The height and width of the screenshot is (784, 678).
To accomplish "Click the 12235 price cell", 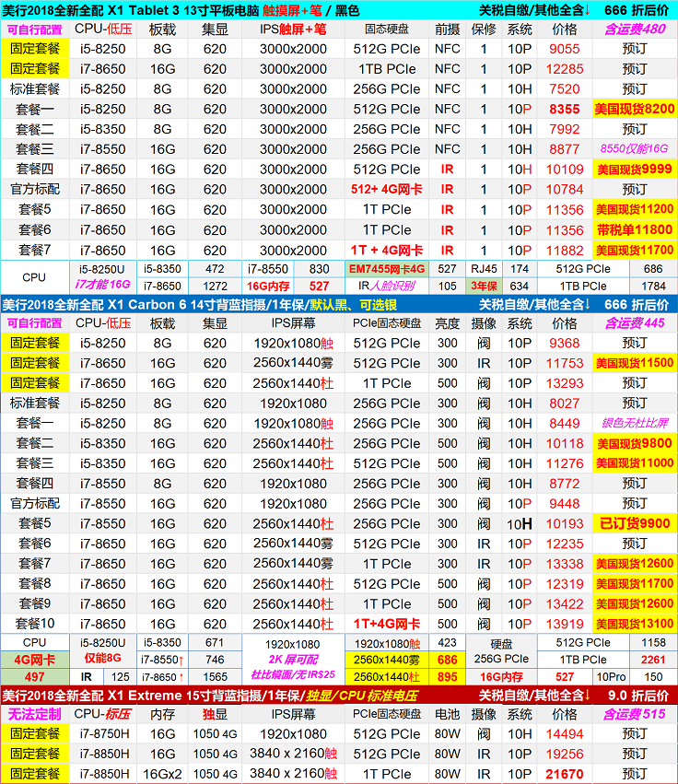I will pos(565,544).
